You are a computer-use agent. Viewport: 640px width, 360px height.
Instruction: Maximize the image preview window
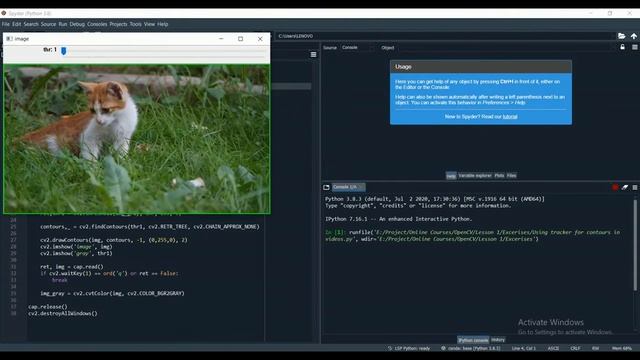point(240,39)
